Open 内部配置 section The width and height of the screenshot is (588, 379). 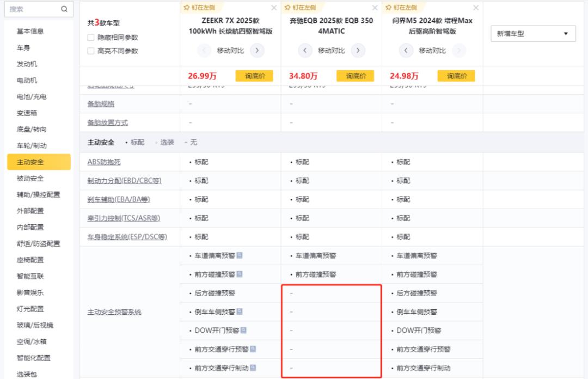click(30, 227)
